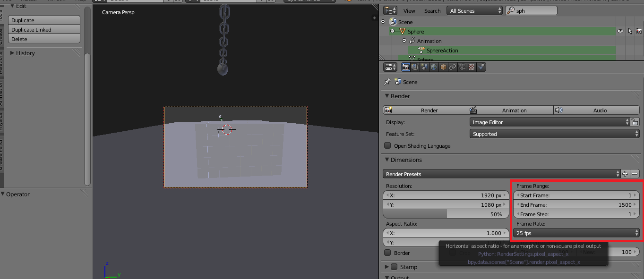
Task: Open the Frame Rate 25 fps dropdown
Action: 576,233
